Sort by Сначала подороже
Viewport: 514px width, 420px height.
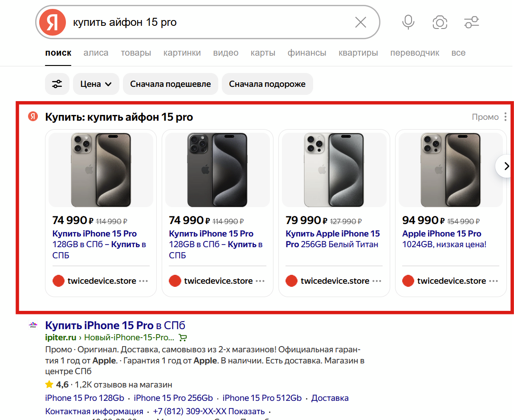[267, 84]
